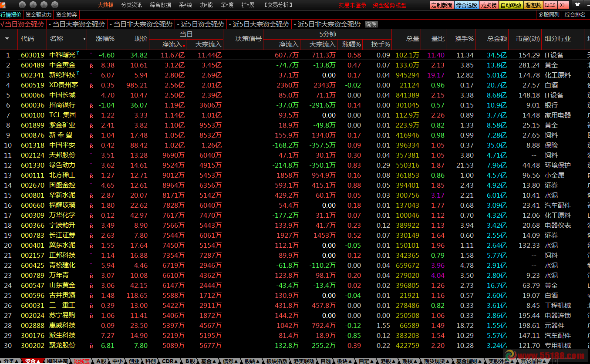Expand the 基金 bottom tab menu
Viewport: 590px width, 364px height.
click(x=209, y=361)
